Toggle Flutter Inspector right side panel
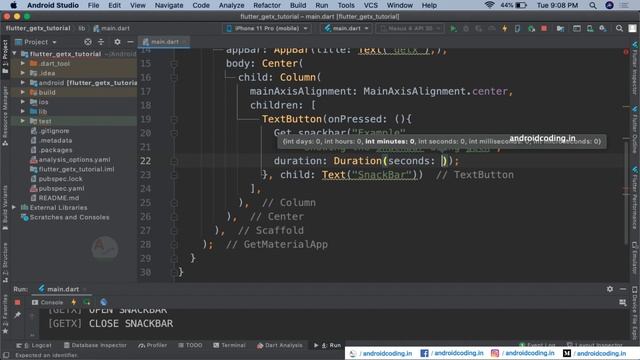The image size is (640, 360). tap(635, 68)
